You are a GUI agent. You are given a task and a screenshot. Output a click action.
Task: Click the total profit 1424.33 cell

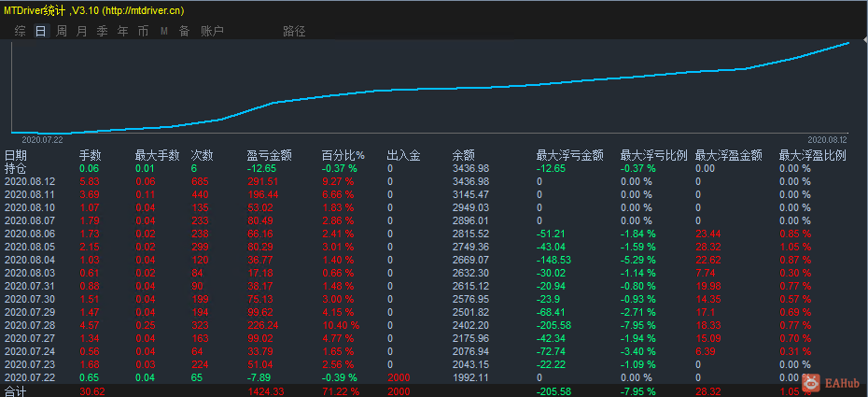point(265,391)
